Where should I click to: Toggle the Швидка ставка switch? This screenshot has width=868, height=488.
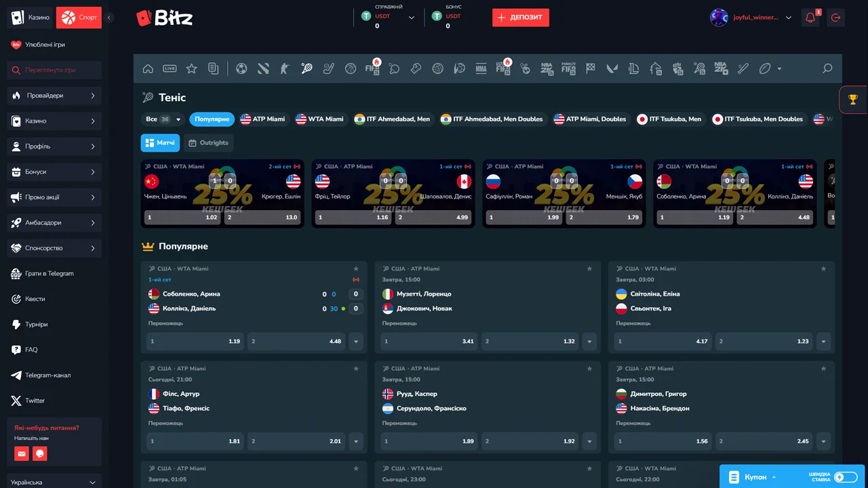tap(846, 477)
